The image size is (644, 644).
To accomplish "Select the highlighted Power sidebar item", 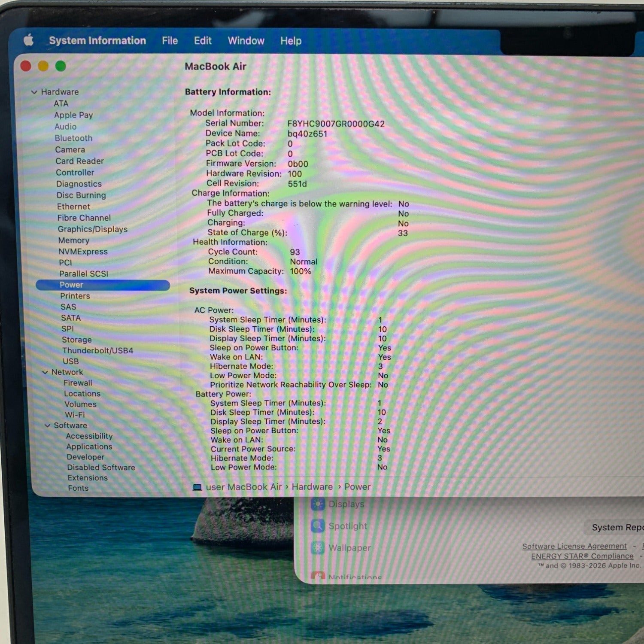I will (x=103, y=285).
